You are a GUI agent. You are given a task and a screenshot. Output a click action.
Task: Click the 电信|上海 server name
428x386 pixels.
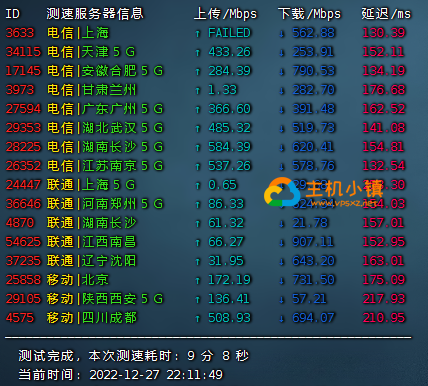(78, 33)
